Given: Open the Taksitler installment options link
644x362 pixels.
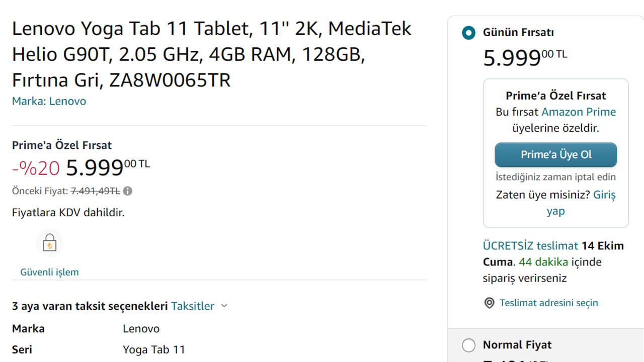Looking at the screenshot, I should point(193,306).
